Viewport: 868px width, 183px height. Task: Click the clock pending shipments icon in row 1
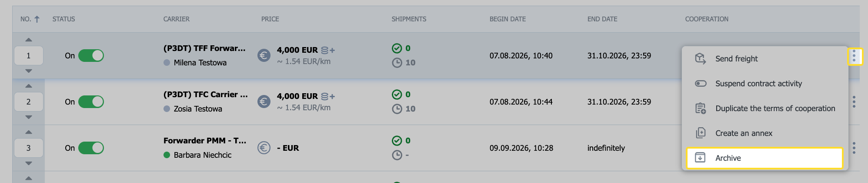pos(397,63)
